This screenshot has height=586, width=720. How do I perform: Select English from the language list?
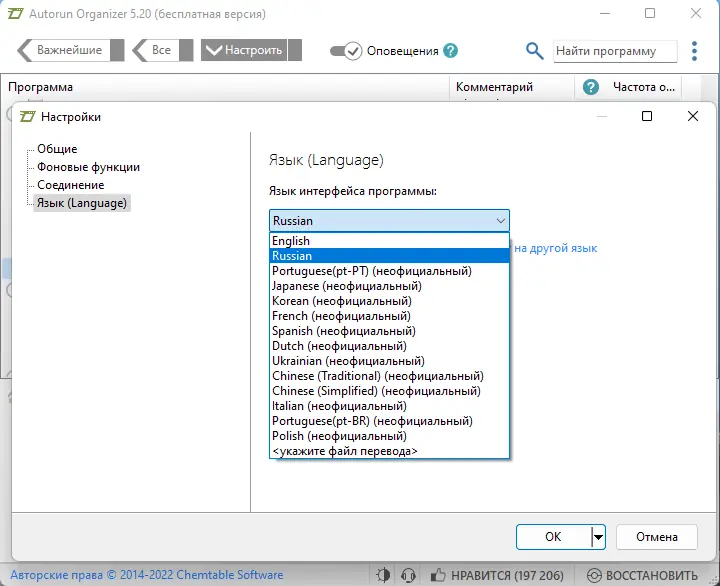(389, 241)
